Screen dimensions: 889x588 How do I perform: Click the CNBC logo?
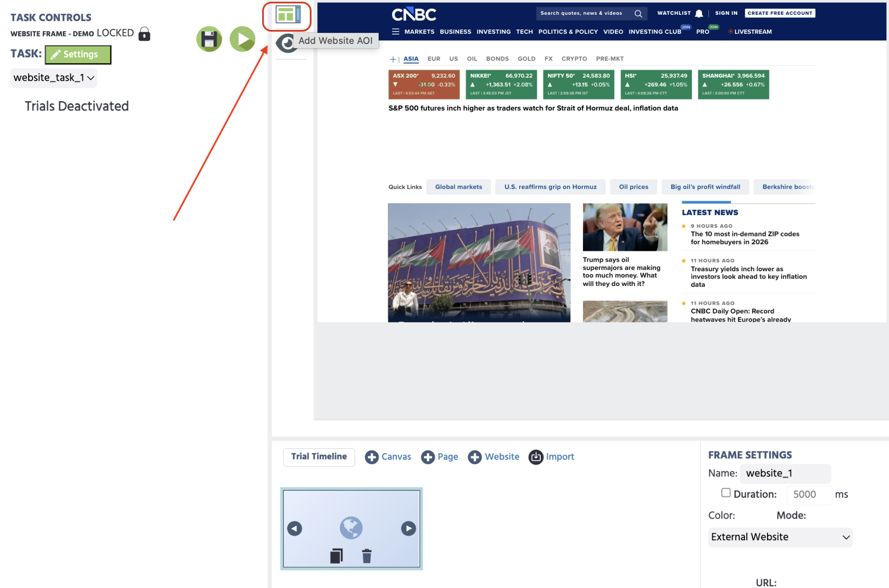click(414, 15)
